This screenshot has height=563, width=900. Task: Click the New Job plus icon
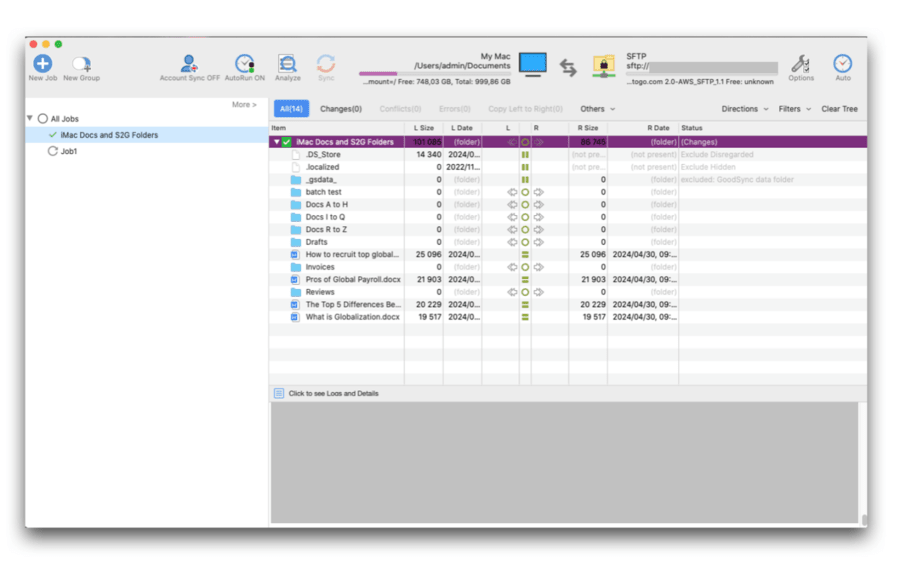coord(42,64)
